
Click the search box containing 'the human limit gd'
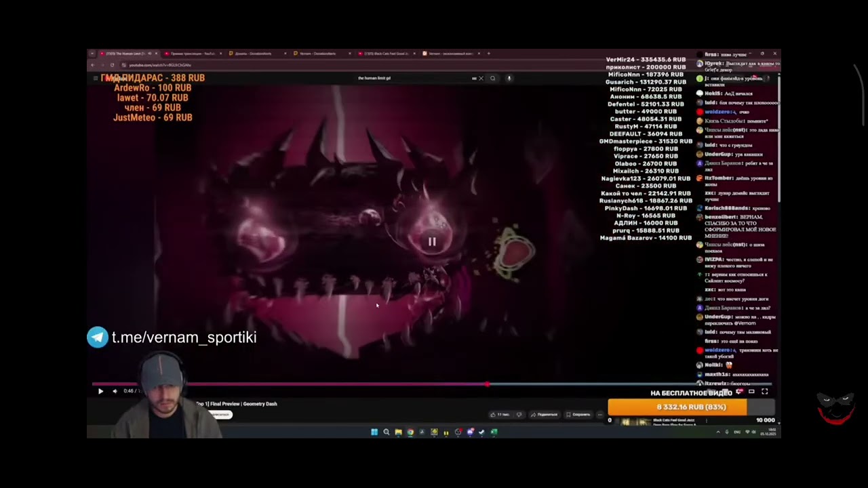pyautogui.click(x=414, y=78)
